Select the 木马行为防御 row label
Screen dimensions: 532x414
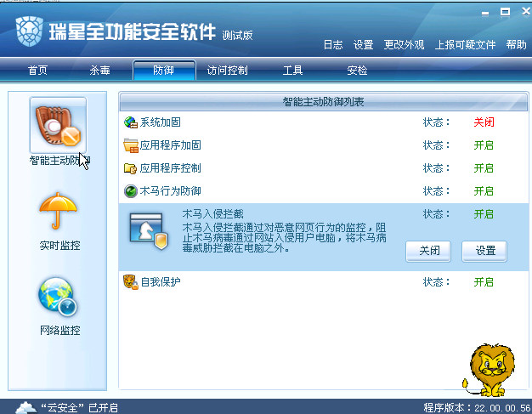[170, 191]
